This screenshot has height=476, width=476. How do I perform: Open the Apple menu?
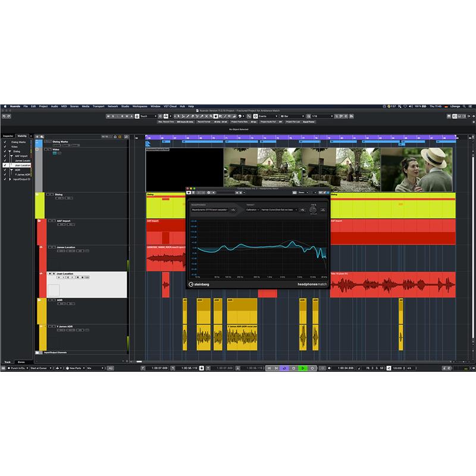point(5,107)
